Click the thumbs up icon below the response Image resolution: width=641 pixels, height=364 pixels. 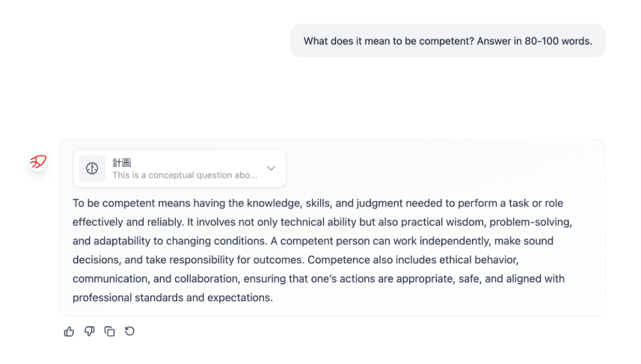pos(70,331)
